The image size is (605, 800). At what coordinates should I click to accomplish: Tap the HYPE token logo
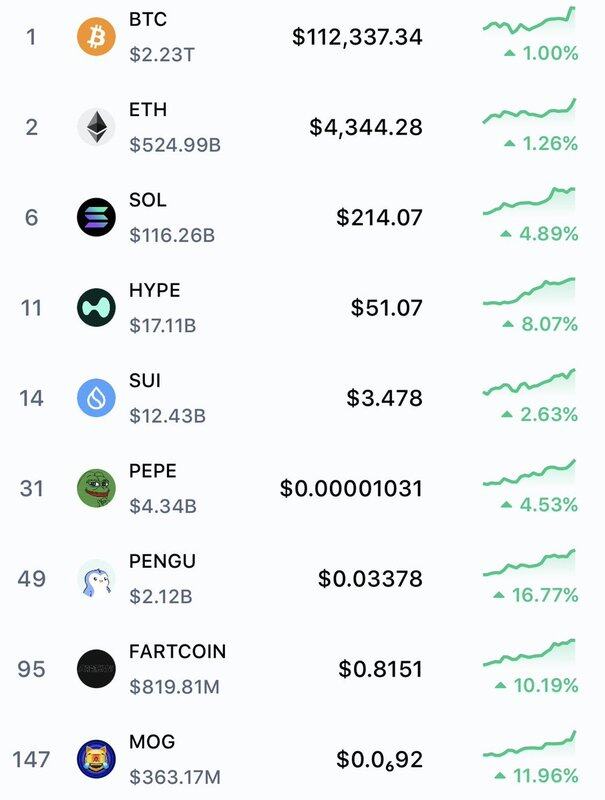96,308
